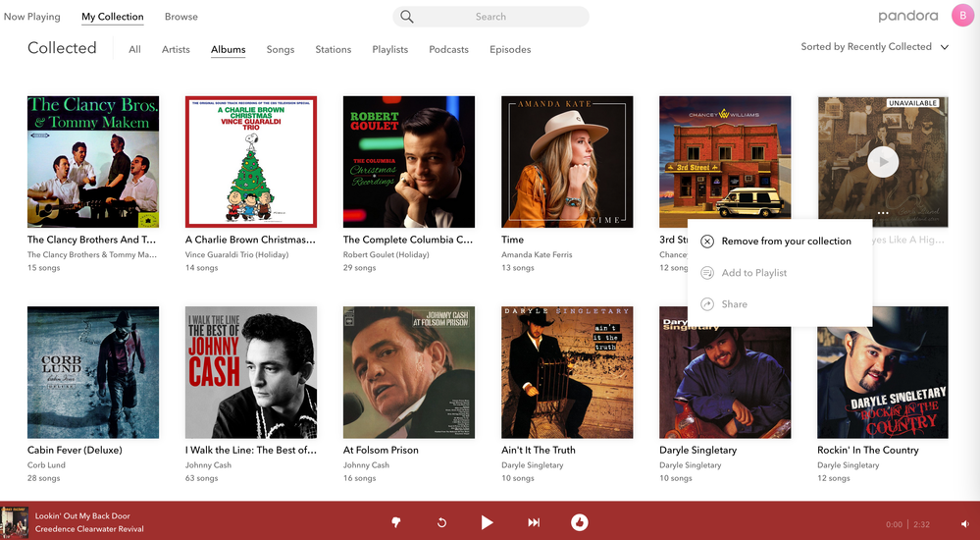Viewport: 980px width, 540px height.
Task: Open the three-dots album options menu
Action: 883,212
